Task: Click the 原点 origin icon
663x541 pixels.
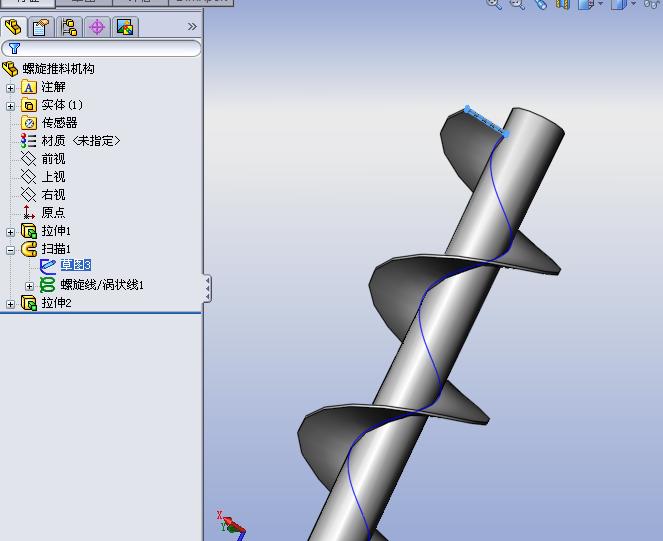Action: pyautogui.click(x=29, y=212)
